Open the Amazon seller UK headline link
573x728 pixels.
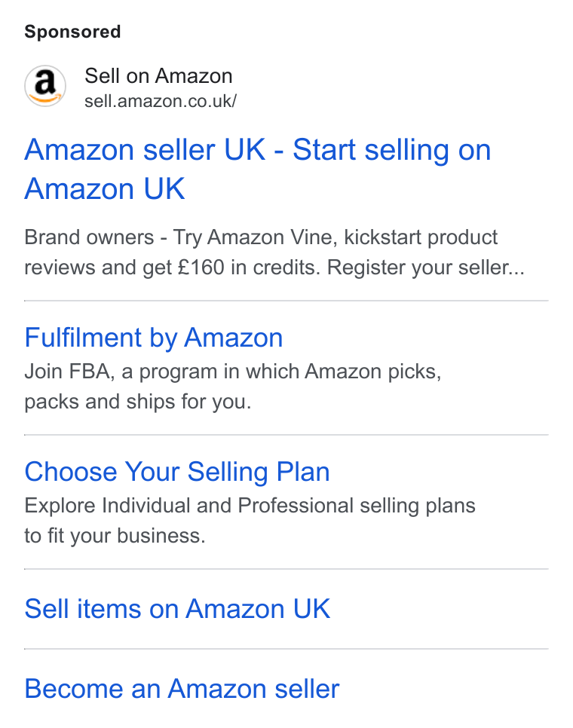[x=257, y=169]
